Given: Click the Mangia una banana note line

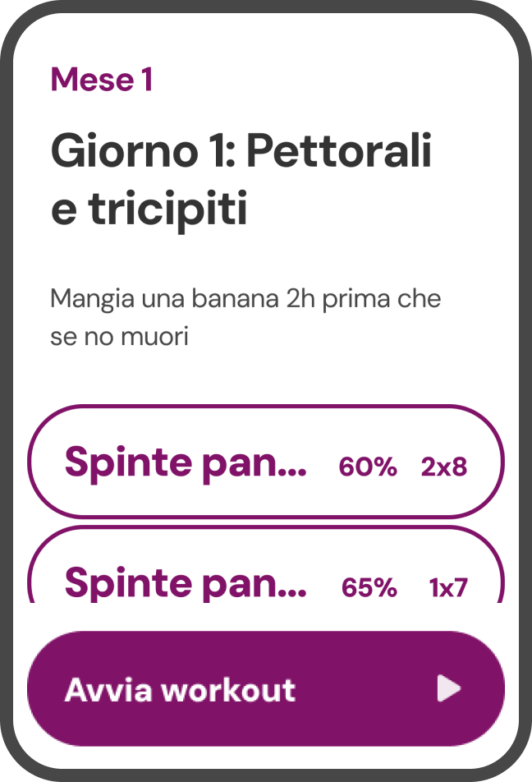Looking at the screenshot, I should click(x=245, y=299).
